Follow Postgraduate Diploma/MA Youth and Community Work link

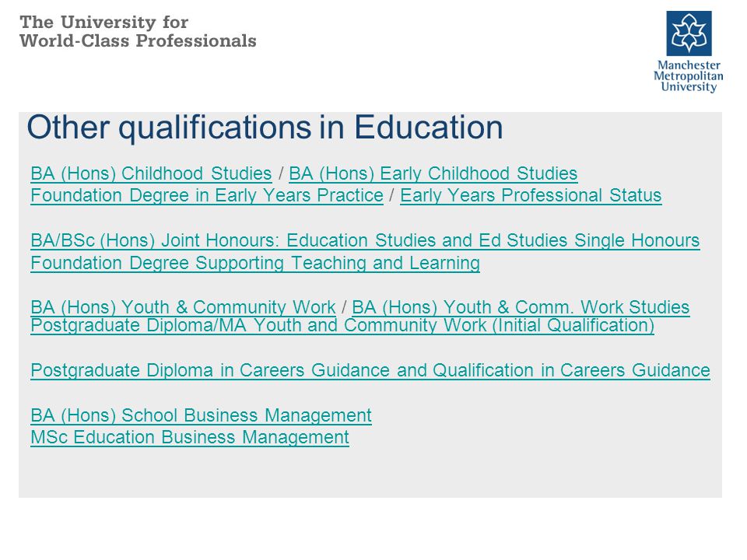(x=342, y=325)
